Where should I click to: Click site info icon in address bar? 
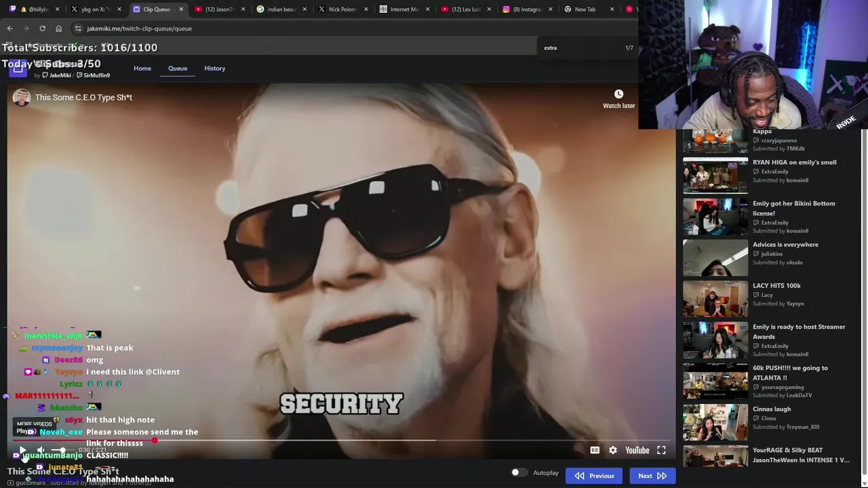click(x=78, y=28)
